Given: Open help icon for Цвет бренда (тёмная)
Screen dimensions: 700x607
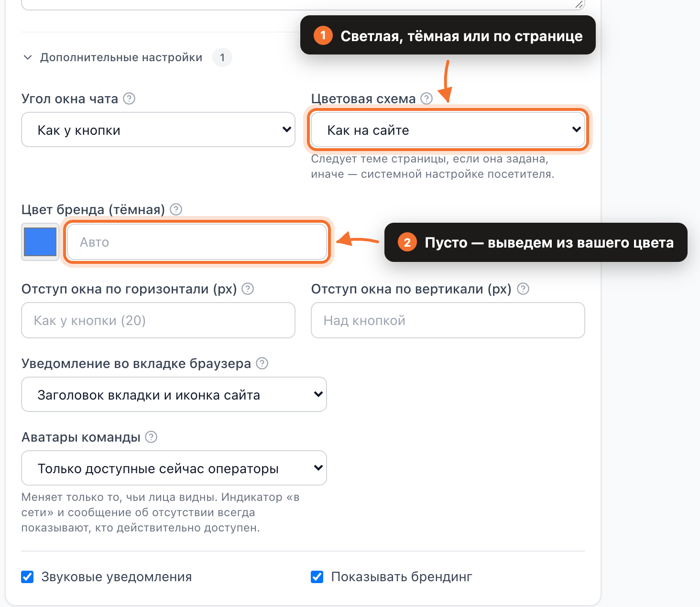Looking at the screenshot, I should 176,209.
